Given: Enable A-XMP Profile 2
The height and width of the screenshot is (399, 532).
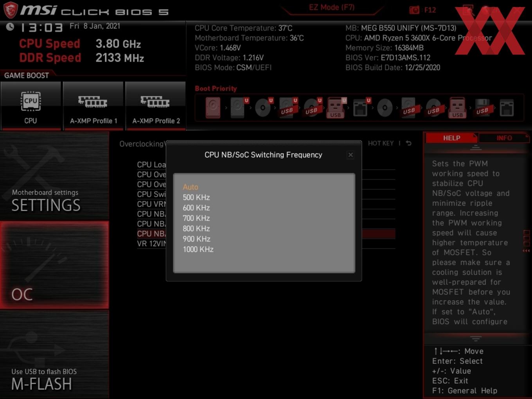Looking at the screenshot, I should pos(156,106).
